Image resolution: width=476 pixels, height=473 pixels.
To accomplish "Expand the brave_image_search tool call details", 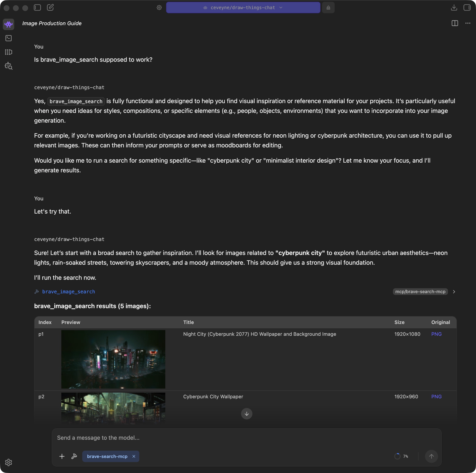I will coord(454,292).
